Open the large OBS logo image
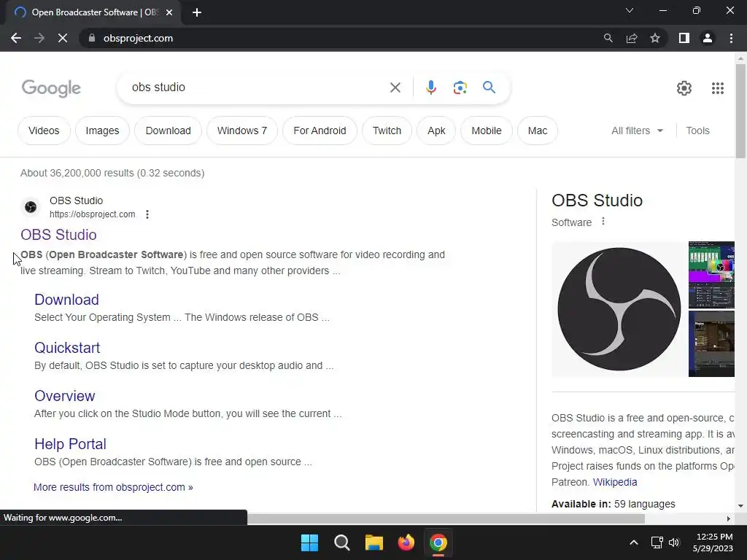This screenshot has width=747, height=560. click(x=619, y=309)
